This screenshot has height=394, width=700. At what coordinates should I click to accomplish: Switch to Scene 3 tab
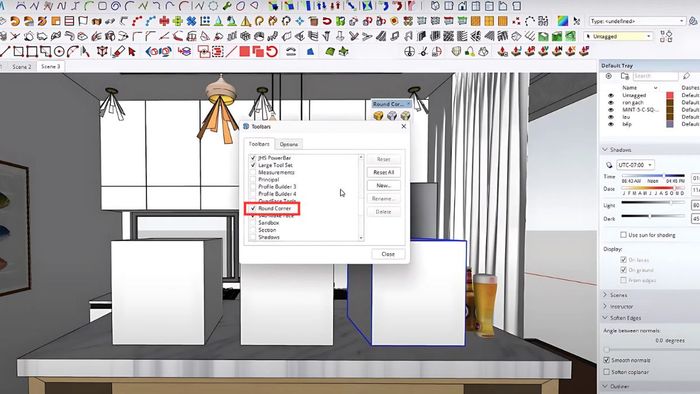click(50, 66)
